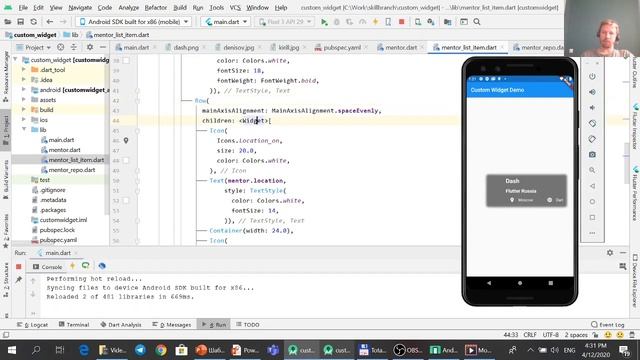Open the Tools menu
640x360 pixels.
(216, 8)
